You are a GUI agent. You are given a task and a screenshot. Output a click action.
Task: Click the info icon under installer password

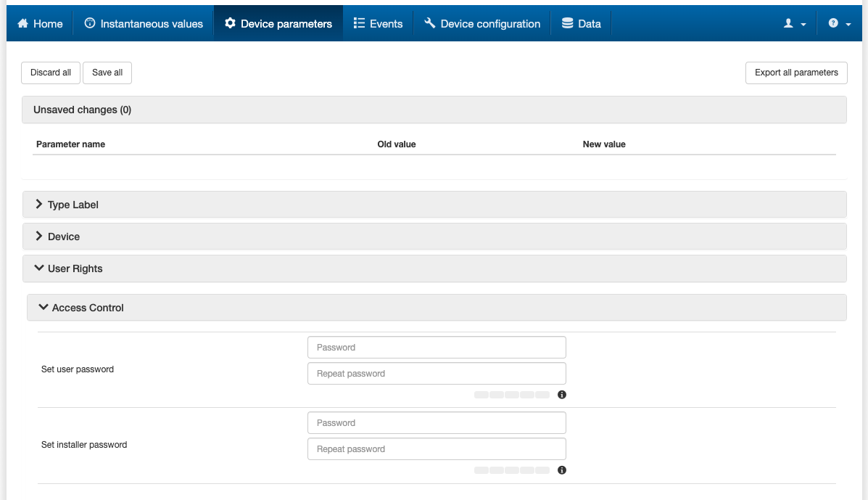(562, 470)
